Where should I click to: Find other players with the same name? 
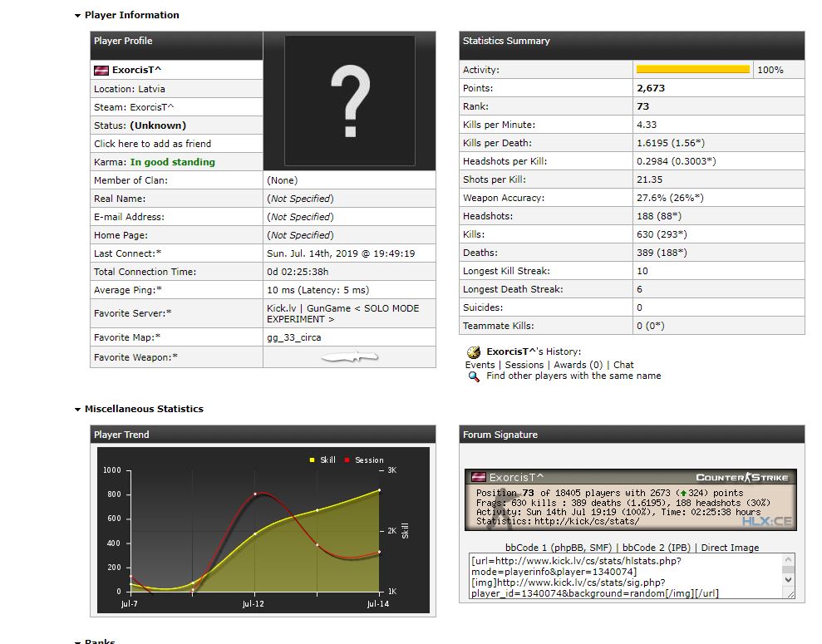coord(573,376)
